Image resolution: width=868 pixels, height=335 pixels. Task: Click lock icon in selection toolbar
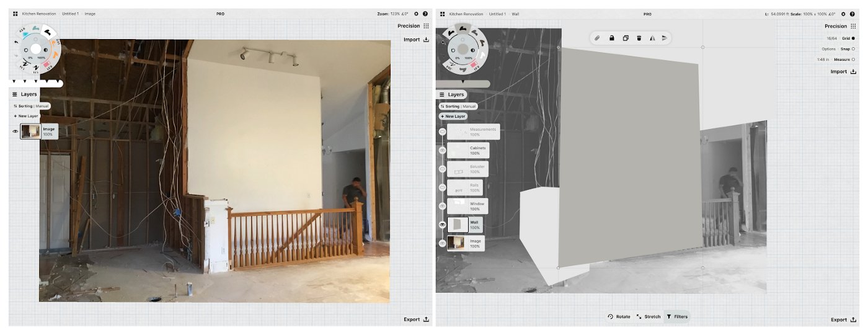[x=611, y=38]
